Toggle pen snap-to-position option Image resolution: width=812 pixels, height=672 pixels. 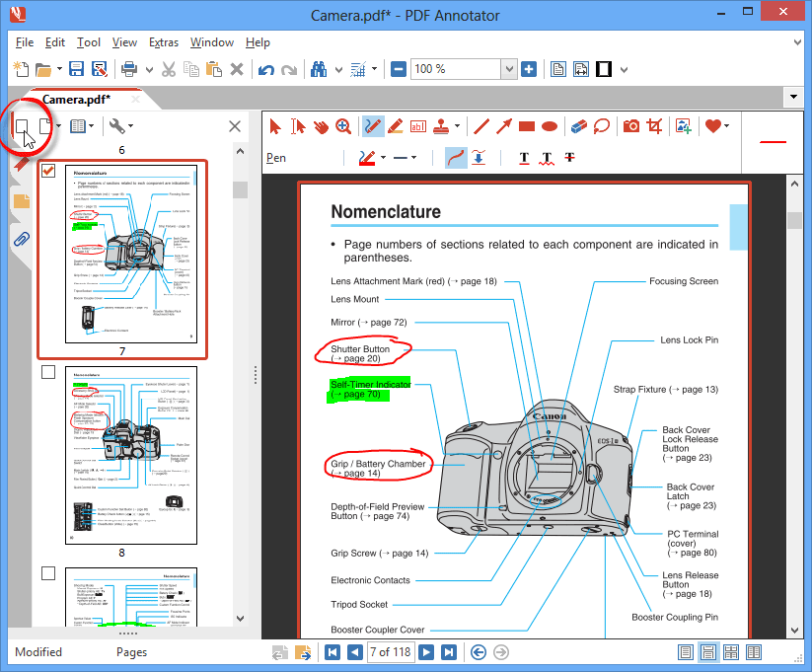(480, 158)
